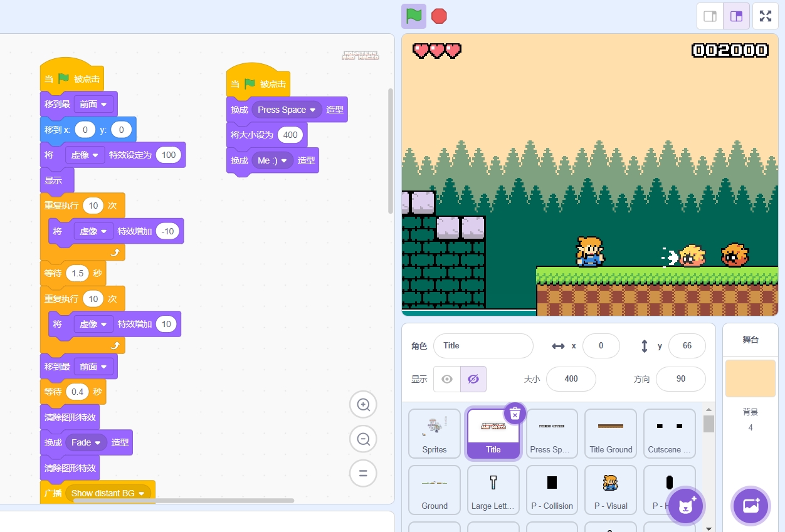Edit the sprite direction field 90
The height and width of the screenshot is (532, 785).
[681, 379]
